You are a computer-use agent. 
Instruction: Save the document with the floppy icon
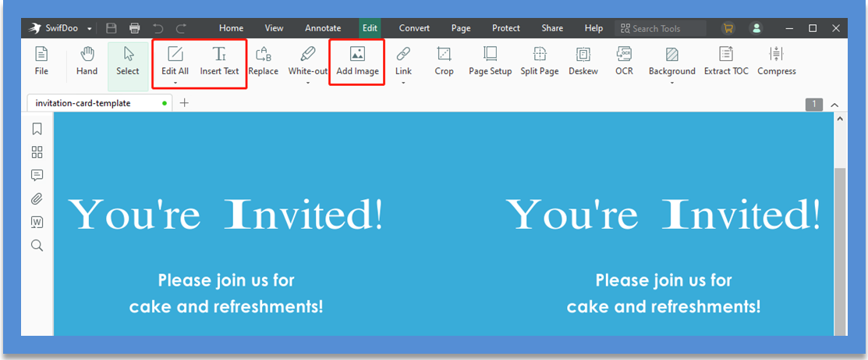[x=112, y=28]
